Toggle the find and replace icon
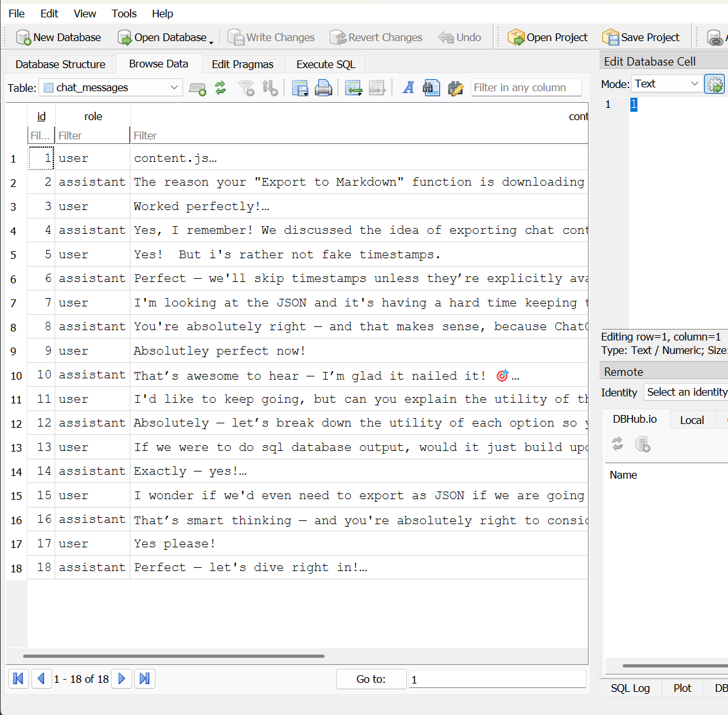Screen dimensions: 728x715 456,88
